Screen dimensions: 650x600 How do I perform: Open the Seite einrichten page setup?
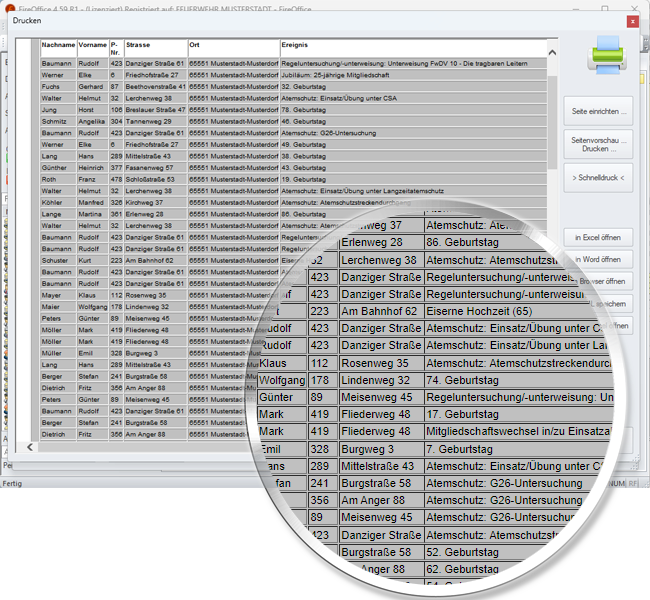coord(598,110)
